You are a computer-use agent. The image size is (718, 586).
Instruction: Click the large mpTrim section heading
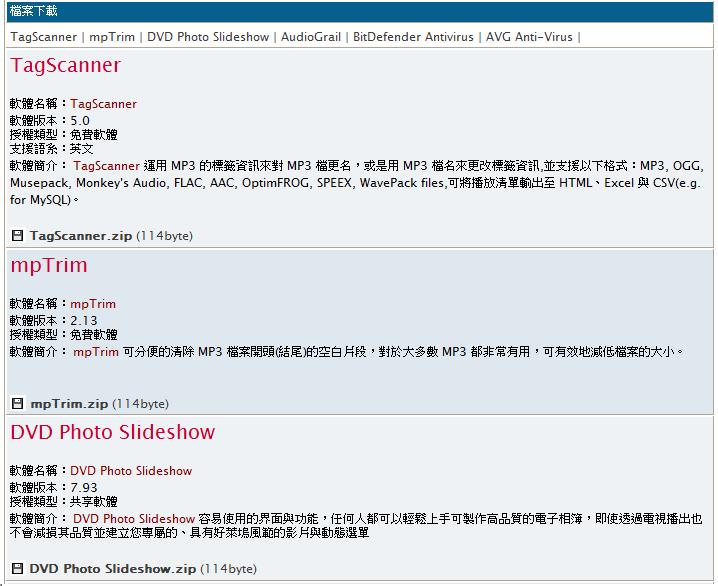click(49, 266)
